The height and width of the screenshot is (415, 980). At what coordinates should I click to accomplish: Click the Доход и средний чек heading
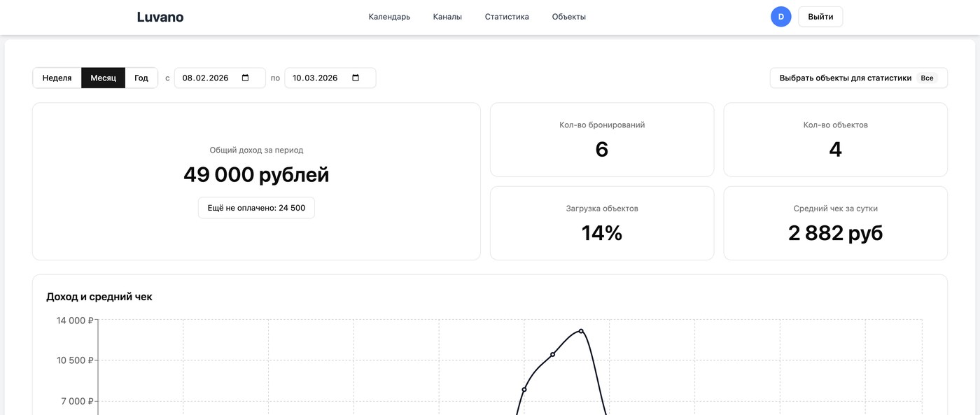pos(99,297)
